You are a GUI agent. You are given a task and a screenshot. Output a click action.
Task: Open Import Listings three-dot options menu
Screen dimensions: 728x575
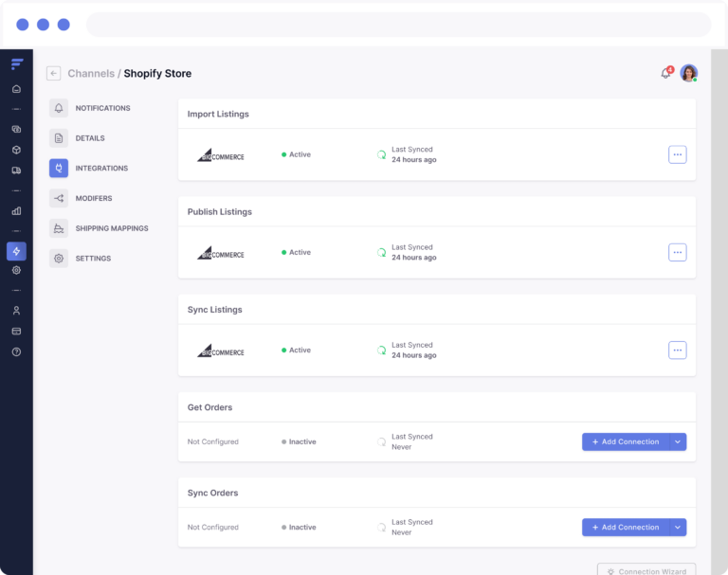coord(677,154)
